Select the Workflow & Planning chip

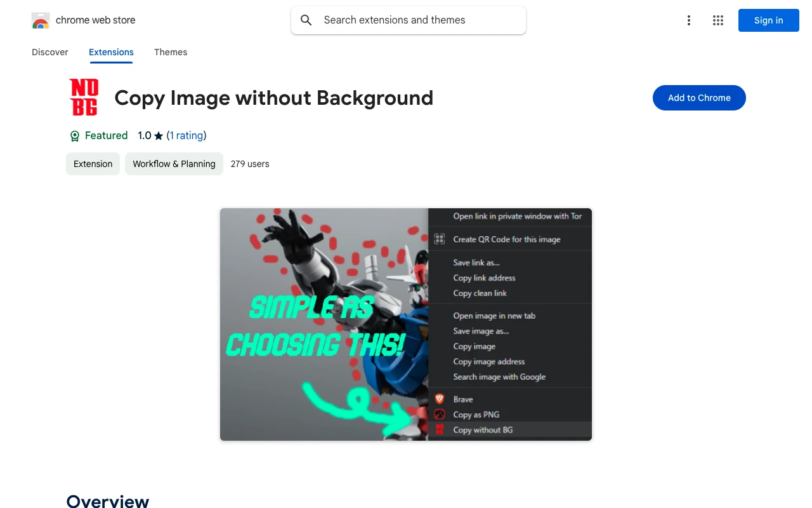174,164
